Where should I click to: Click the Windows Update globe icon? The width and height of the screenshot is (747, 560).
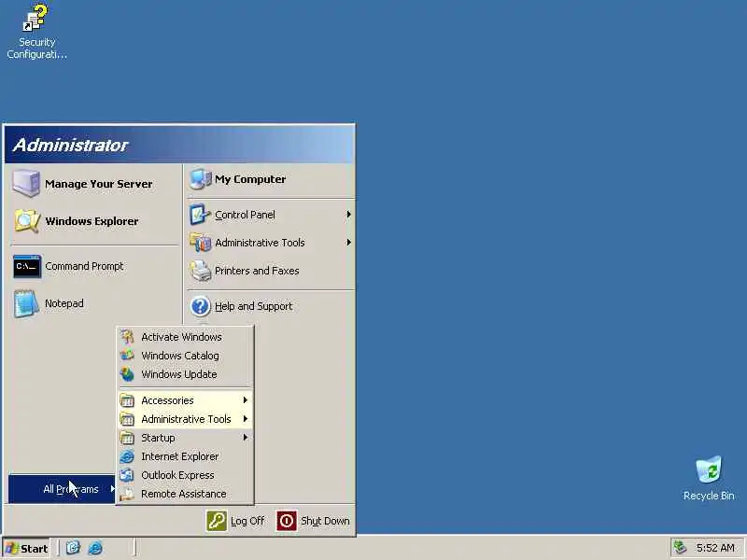[x=127, y=374]
